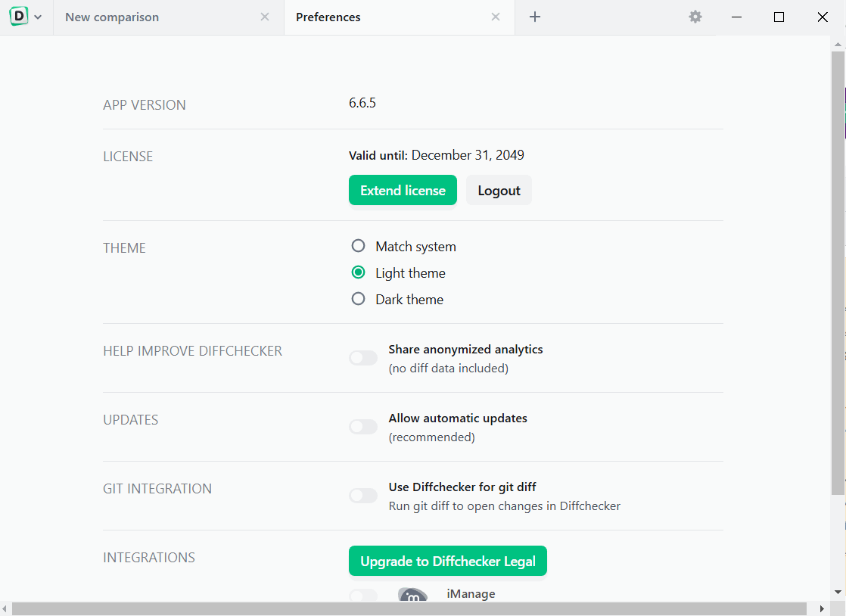Click the Extend license button

pos(403,190)
